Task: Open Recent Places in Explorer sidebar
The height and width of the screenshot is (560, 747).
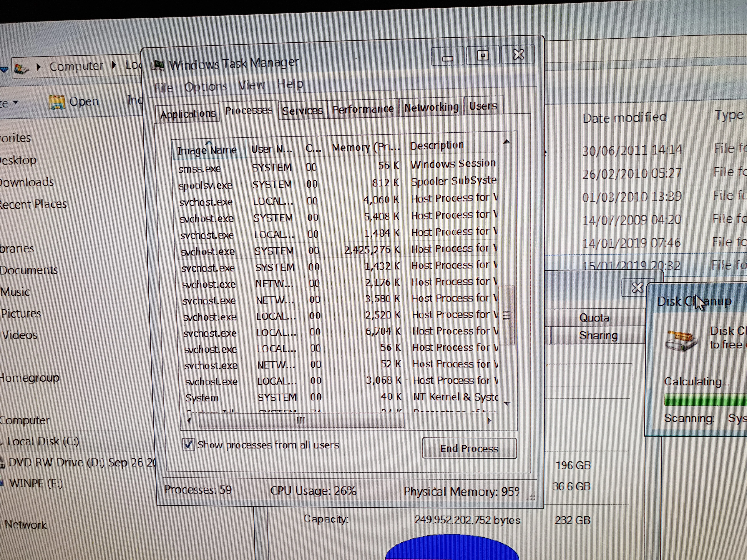Action: click(33, 205)
